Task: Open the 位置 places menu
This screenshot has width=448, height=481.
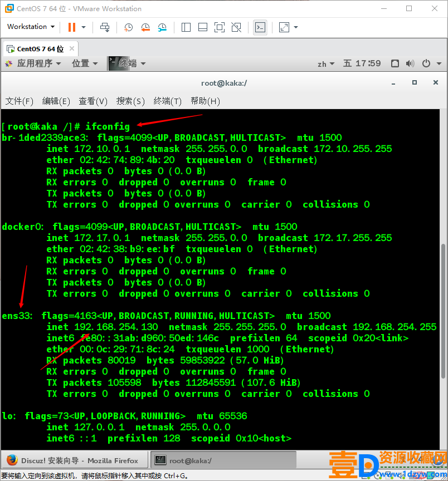Action: 85,63
